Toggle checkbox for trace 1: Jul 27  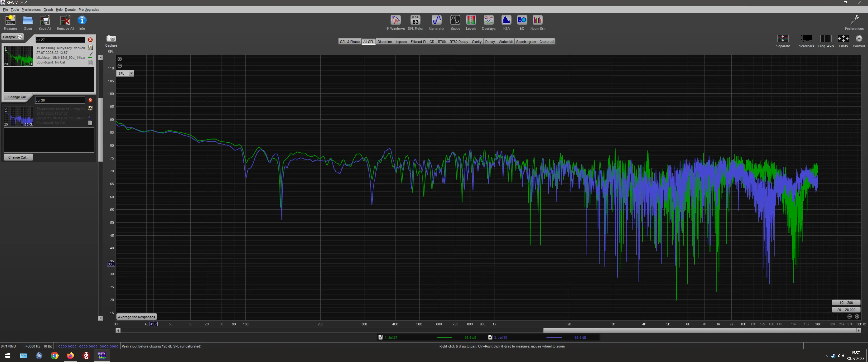[x=380, y=337]
